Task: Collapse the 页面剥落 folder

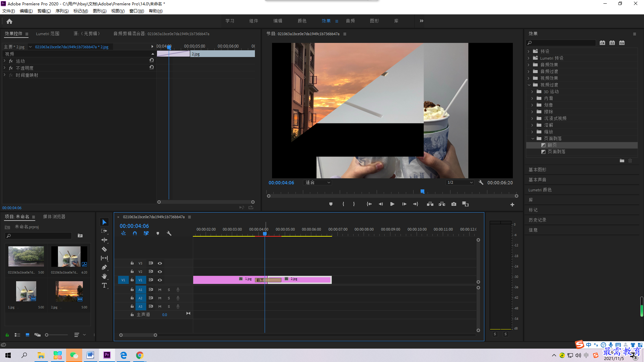Action: click(533, 138)
